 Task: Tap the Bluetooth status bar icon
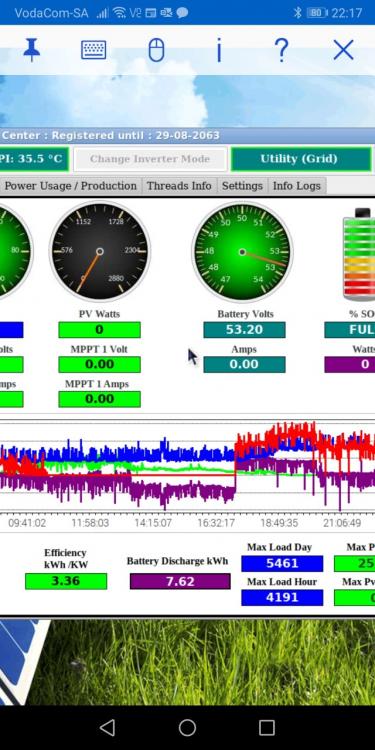click(x=298, y=13)
